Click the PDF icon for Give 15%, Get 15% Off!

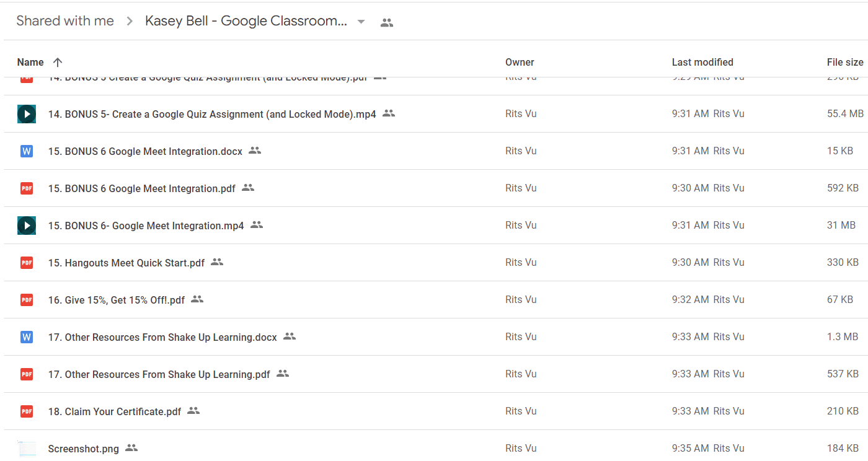pos(27,300)
